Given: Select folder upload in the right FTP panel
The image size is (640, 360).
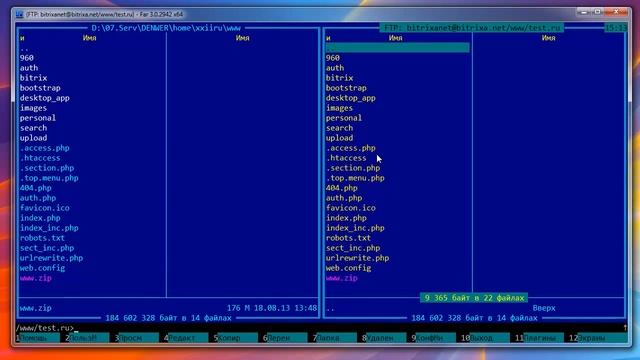Looking at the screenshot, I should 339,138.
